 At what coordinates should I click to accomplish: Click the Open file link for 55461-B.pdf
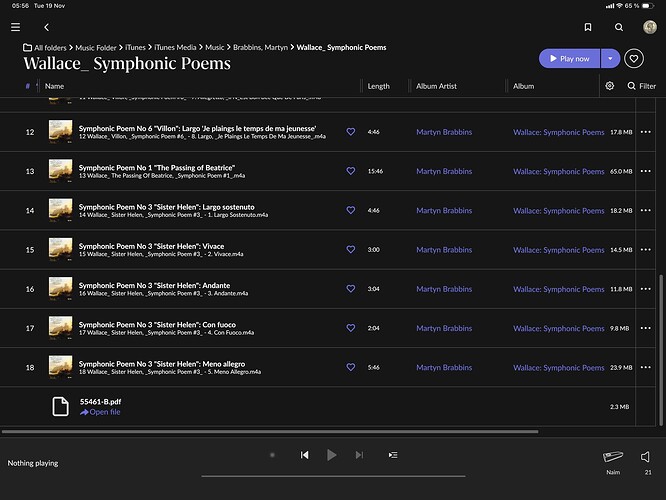(x=100, y=412)
